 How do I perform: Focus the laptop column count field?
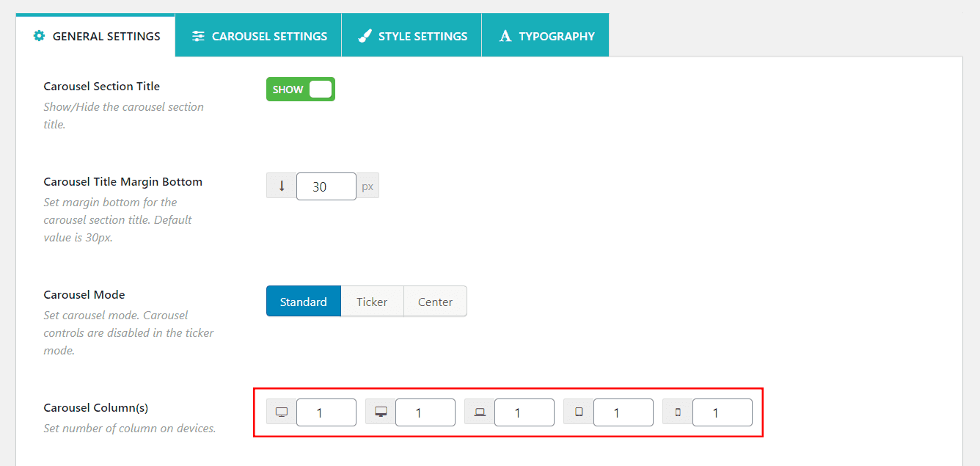pyautogui.click(x=524, y=412)
